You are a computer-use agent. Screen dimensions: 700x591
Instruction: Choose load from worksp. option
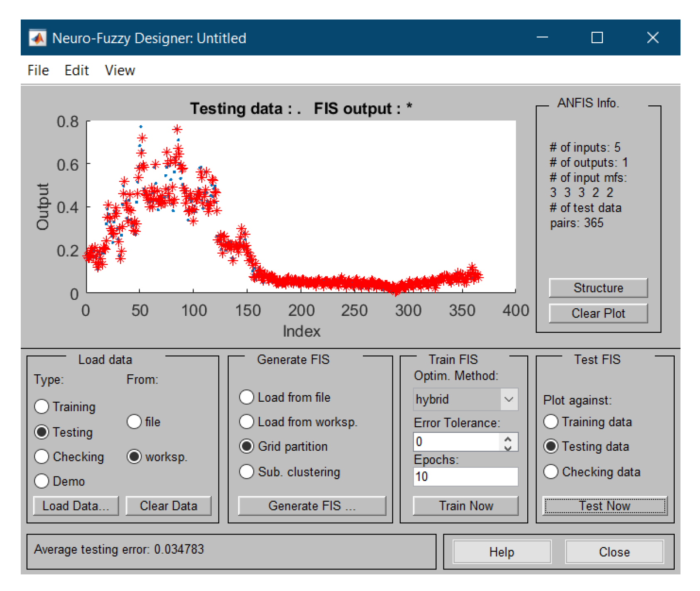tap(134, 456)
